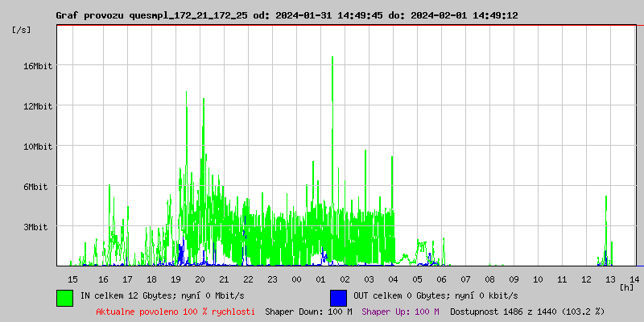Screen dimensions: 644x322
Task: Click the blue OUT legend color swatch
Action: pos(338,297)
